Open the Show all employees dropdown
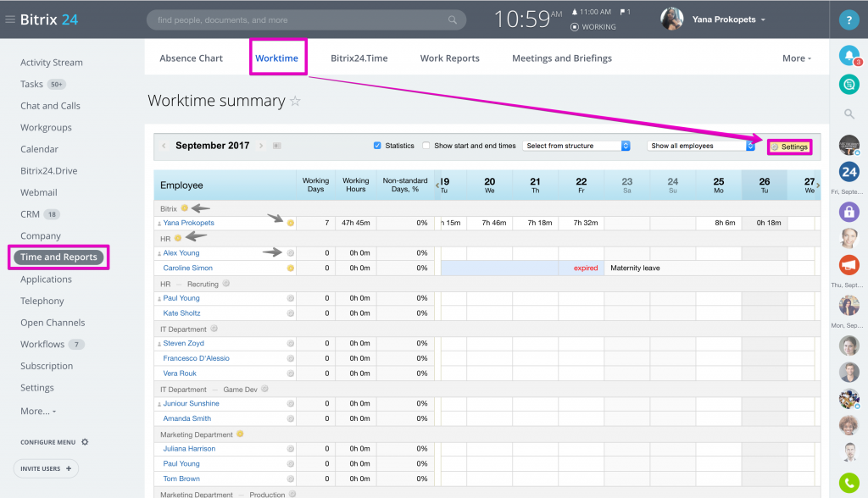The height and width of the screenshot is (498, 868). [701, 146]
